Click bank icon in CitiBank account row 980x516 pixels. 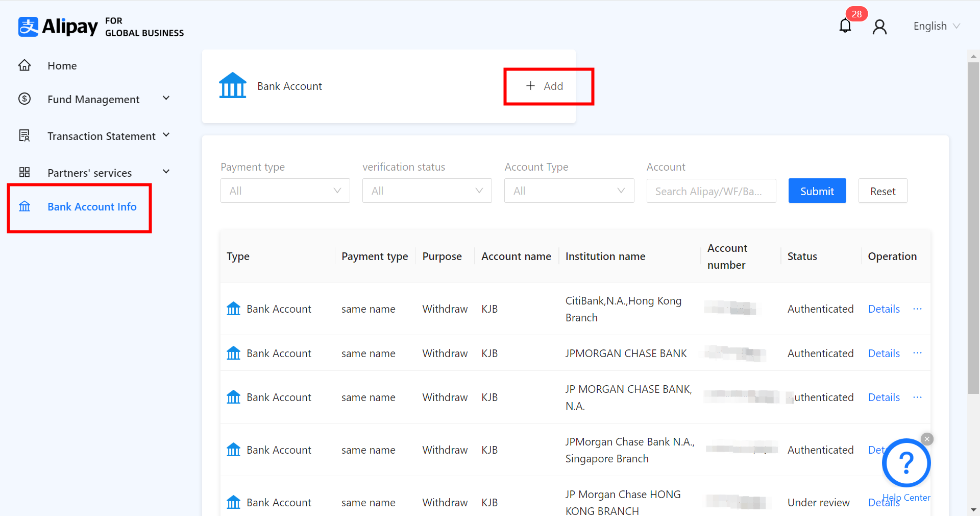[x=233, y=309]
